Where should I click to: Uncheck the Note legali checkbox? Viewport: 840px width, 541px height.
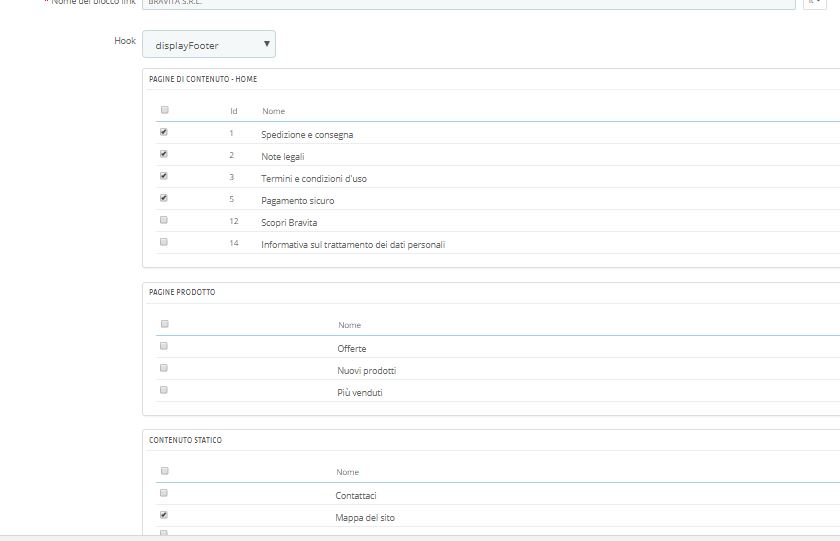pos(164,154)
